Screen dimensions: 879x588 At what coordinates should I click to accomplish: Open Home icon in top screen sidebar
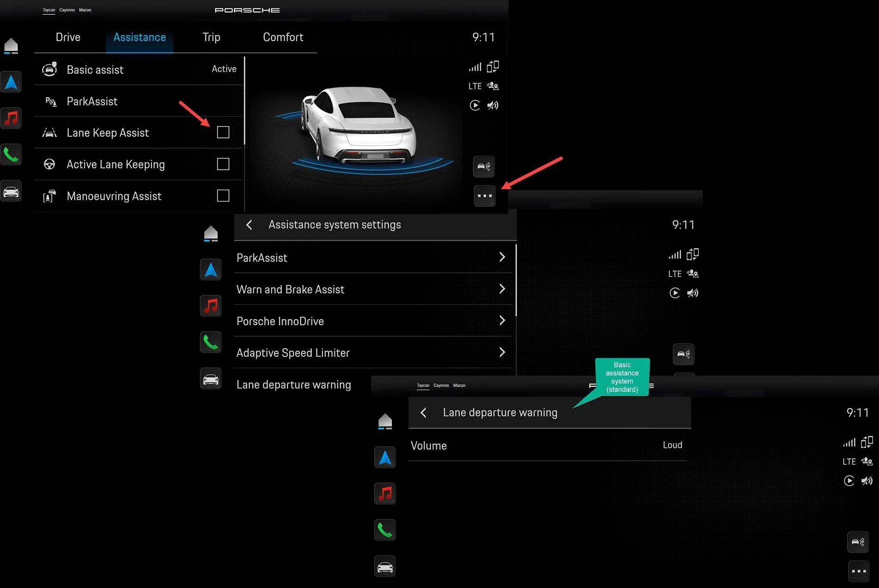(x=11, y=46)
